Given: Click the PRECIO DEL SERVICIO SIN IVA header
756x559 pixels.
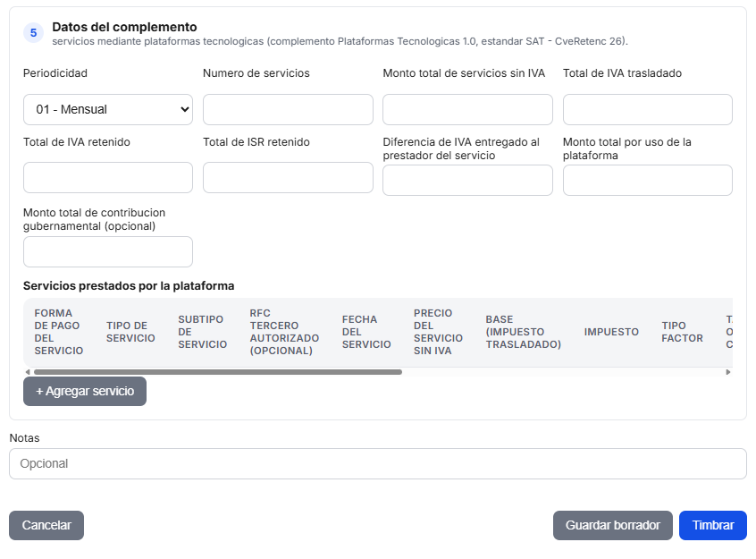Looking at the screenshot, I should click(x=438, y=332).
